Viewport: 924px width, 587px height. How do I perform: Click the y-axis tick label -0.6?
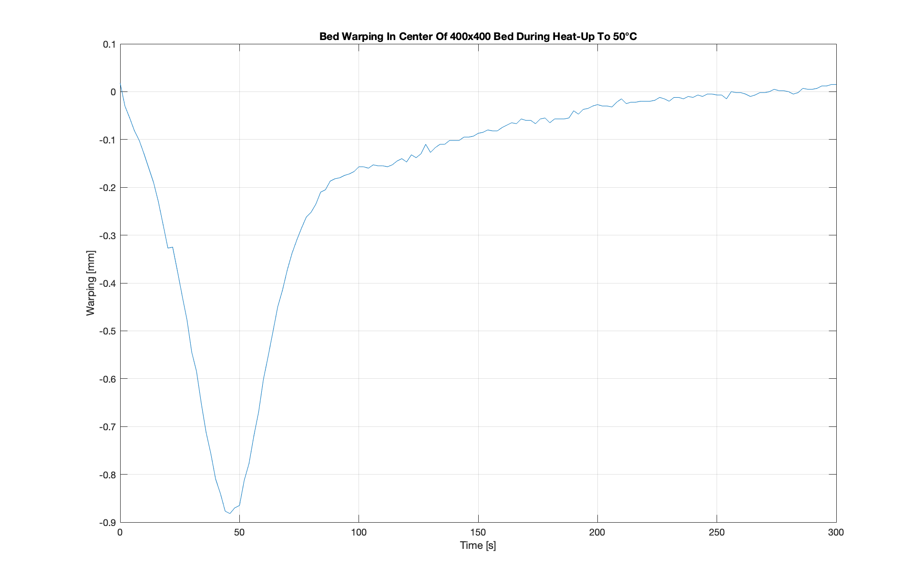(107, 379)
